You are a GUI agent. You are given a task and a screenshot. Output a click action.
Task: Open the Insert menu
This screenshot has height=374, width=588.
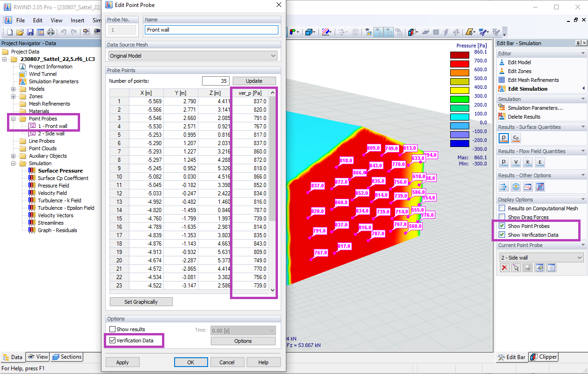point(77,20)
